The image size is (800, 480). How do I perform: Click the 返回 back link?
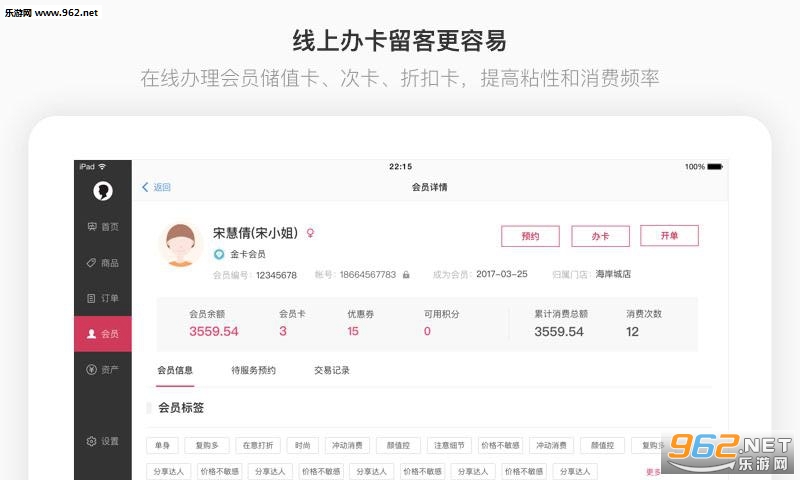click(162, 187)
